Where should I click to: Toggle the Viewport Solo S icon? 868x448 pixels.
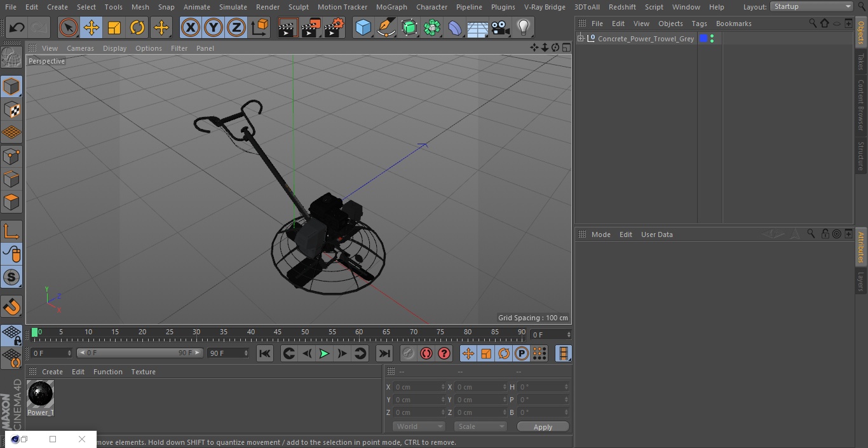[x=11, y=277]
